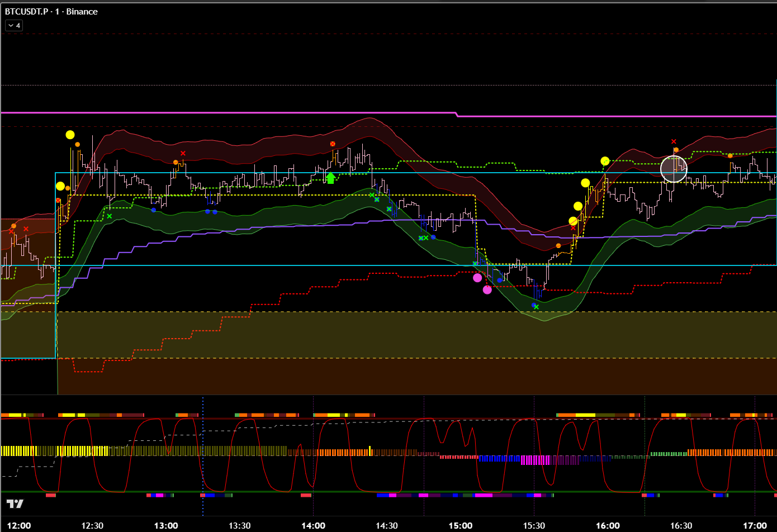The height and width of the screenshot is (532, 777).
Task: Click the red X above the white circle
Action: pyautogui.click(x=674, y=142)
